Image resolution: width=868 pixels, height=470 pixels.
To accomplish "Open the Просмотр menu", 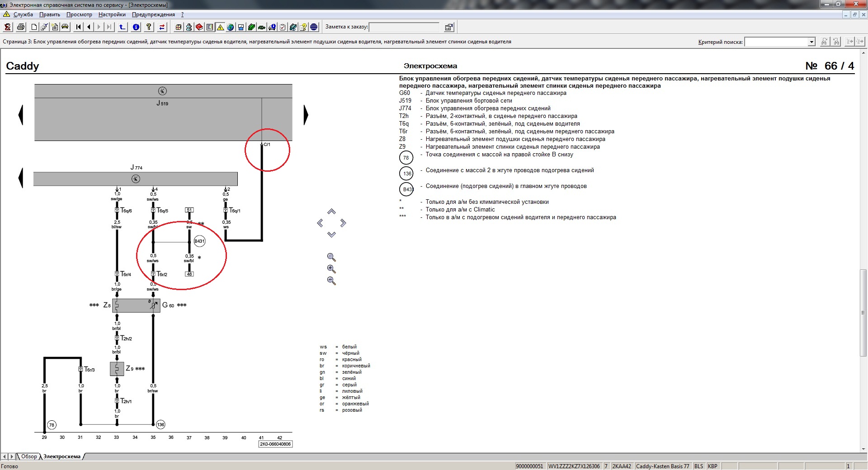I will pos(79,14).
